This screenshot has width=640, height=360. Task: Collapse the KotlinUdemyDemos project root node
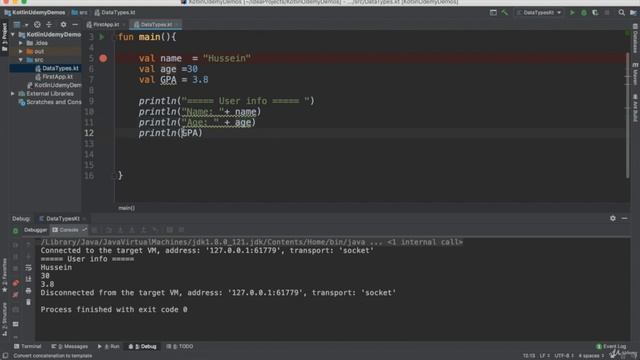point(13,35)
